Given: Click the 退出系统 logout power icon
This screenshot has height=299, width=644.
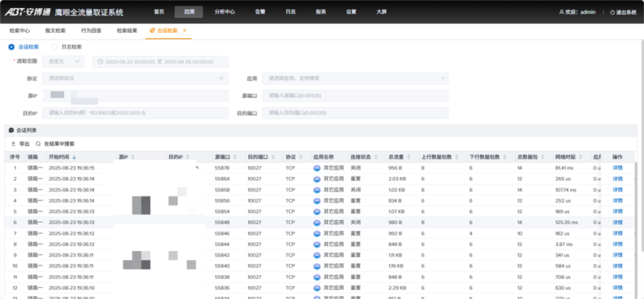Looking at the screenshot, I should (x=613, y=13).
